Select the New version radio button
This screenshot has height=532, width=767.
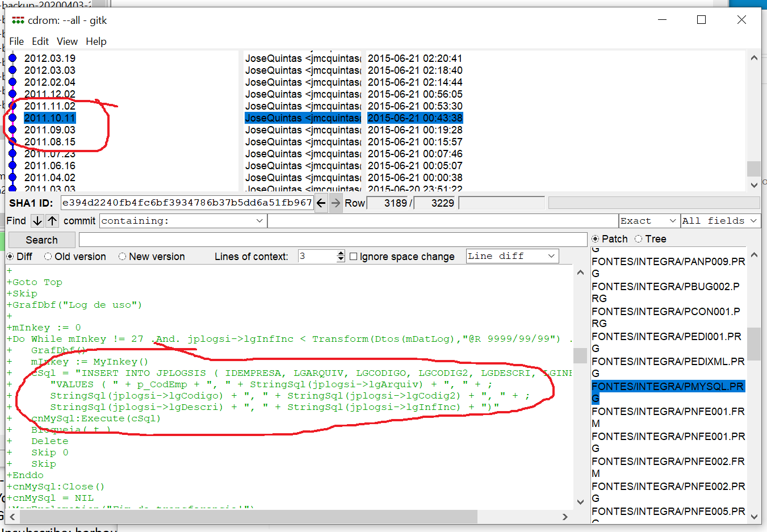click(122, 257)
